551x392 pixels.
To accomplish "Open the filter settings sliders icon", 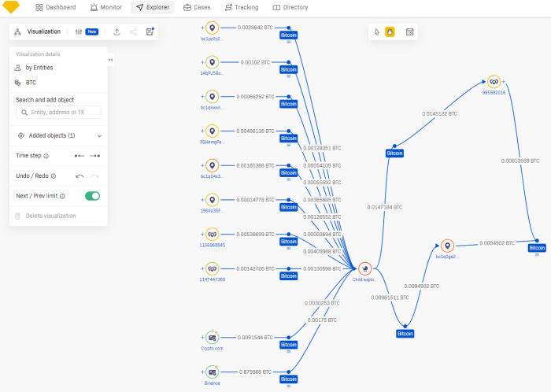I will [x=79, y=32].
